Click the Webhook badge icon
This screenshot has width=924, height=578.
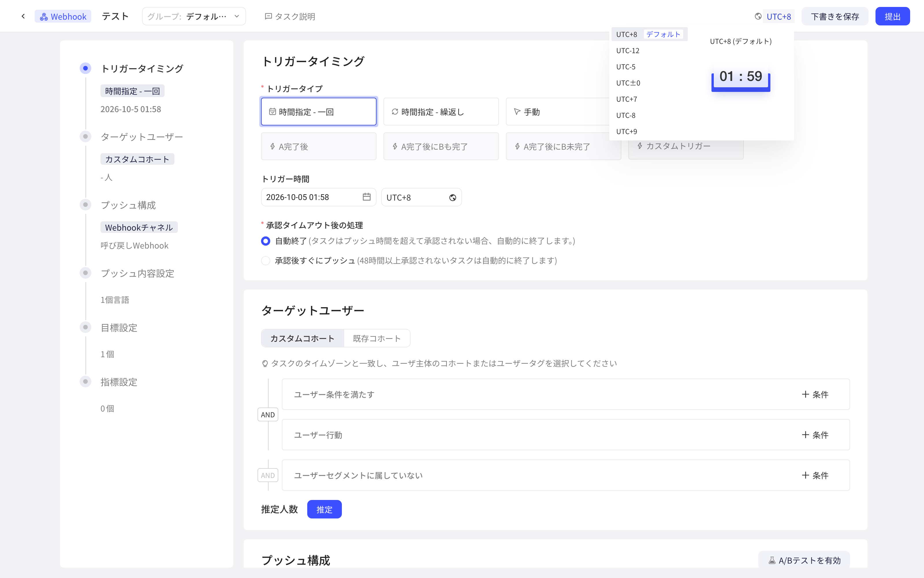(x=44, y=16)
